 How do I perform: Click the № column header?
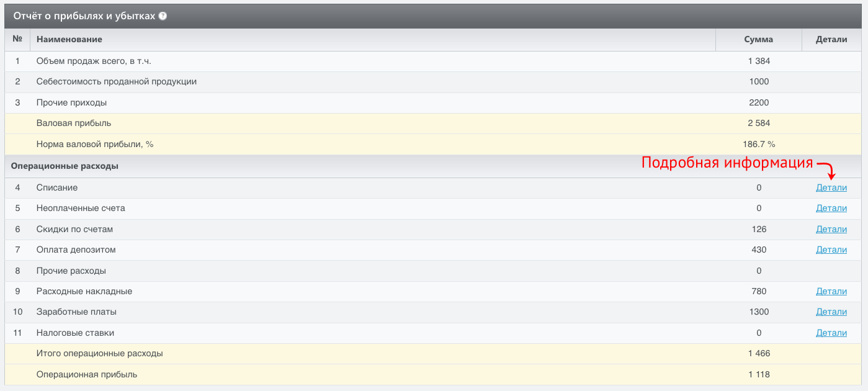pos(17,39)
